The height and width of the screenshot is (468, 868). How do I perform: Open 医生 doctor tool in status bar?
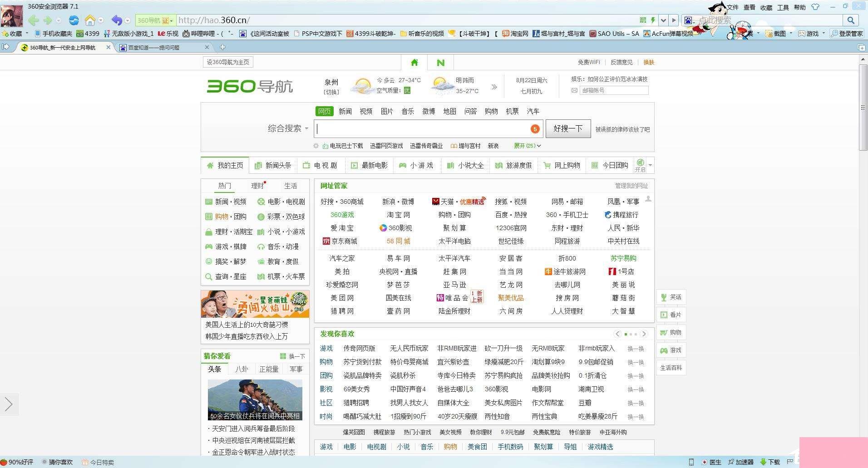point(711,462)
